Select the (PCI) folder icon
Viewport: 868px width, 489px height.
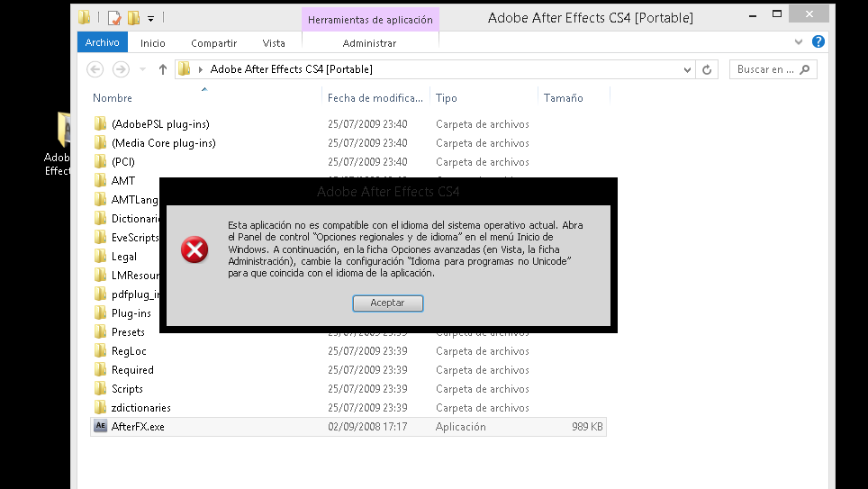[x=100, y=161]
